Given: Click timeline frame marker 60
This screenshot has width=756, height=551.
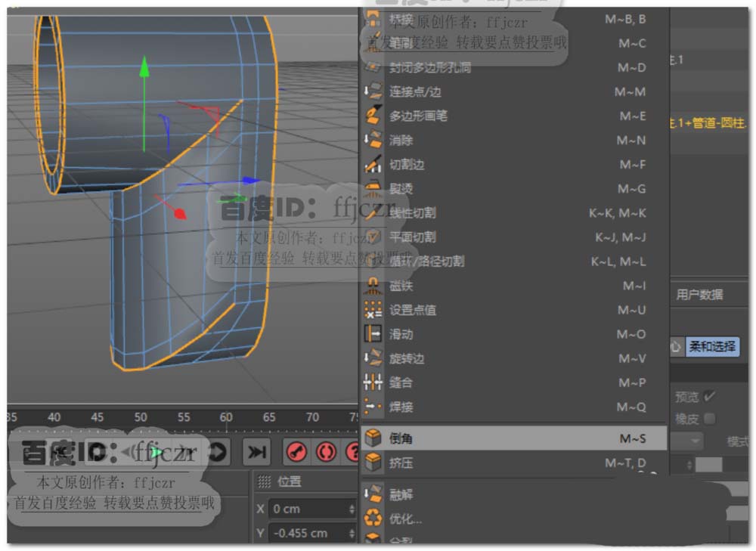Looking at the screenshot, I should pos(225,417).
